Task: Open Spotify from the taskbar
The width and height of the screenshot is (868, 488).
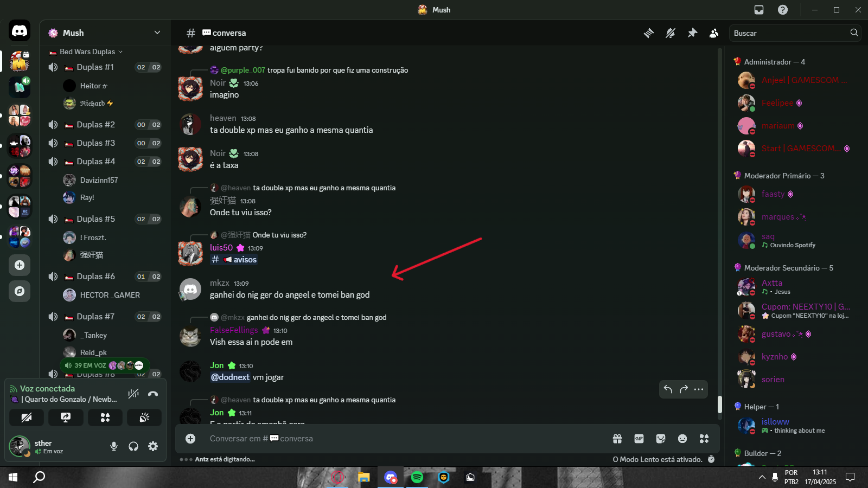Action: click(417, 477)
